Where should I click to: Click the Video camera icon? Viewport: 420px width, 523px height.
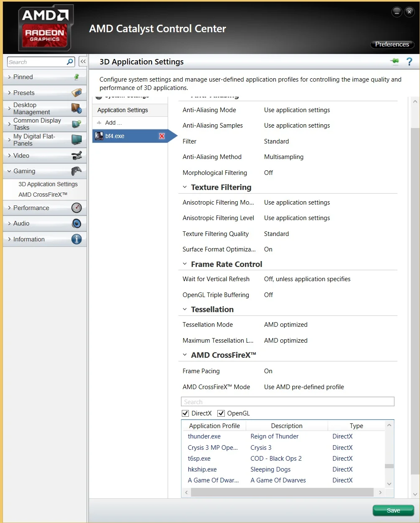(76, 156)
